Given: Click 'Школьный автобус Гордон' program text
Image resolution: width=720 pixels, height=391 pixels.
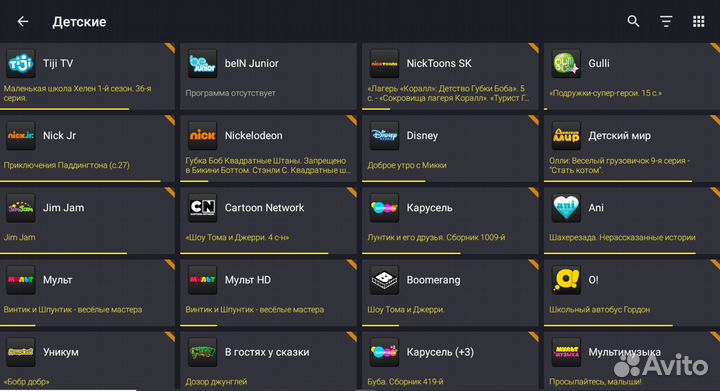Looking at the screenshot, I should (600, 309).
